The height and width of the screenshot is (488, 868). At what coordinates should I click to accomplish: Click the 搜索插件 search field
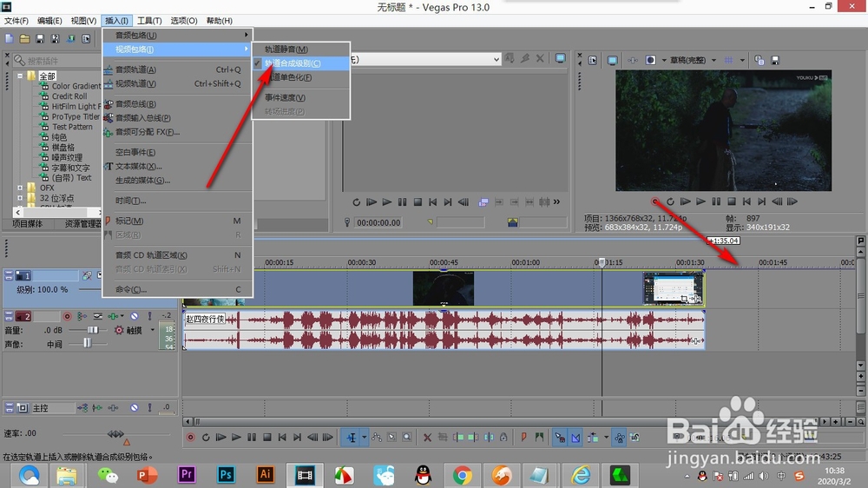tap(57, 60)
